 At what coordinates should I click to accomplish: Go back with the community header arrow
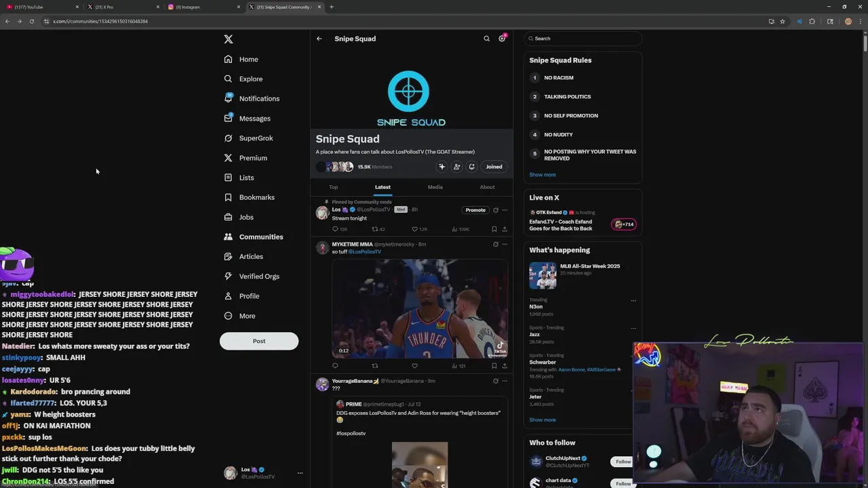319,39
